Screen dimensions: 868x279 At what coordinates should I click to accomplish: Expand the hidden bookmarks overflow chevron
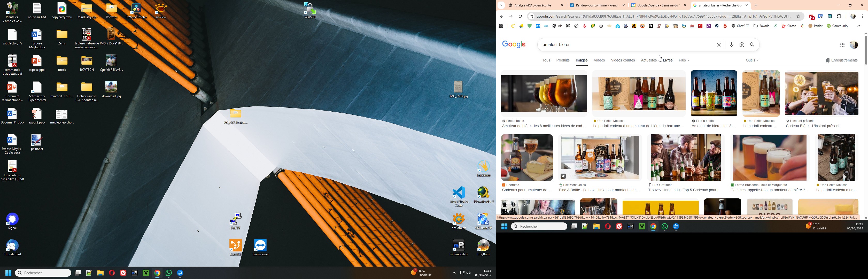click(858, 26)
